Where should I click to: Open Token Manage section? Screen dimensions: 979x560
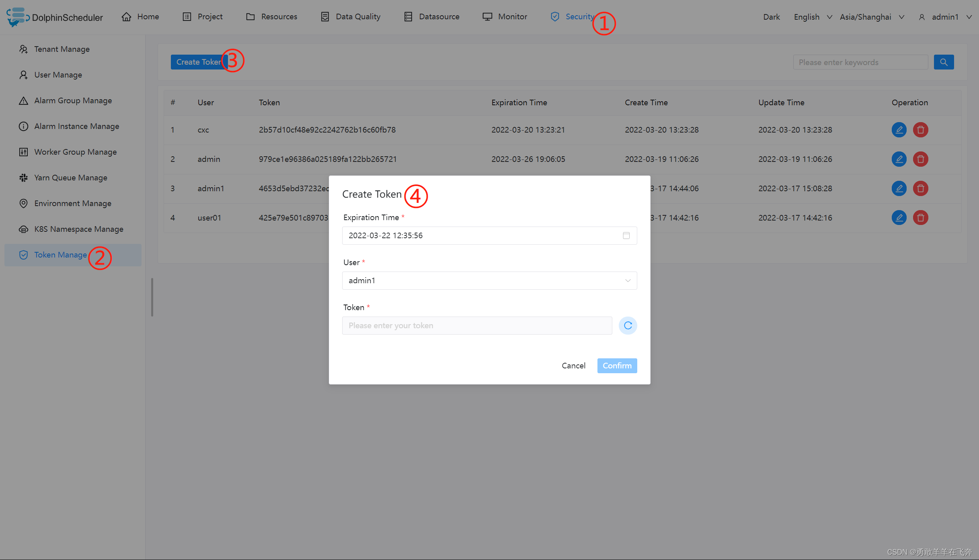60,254
